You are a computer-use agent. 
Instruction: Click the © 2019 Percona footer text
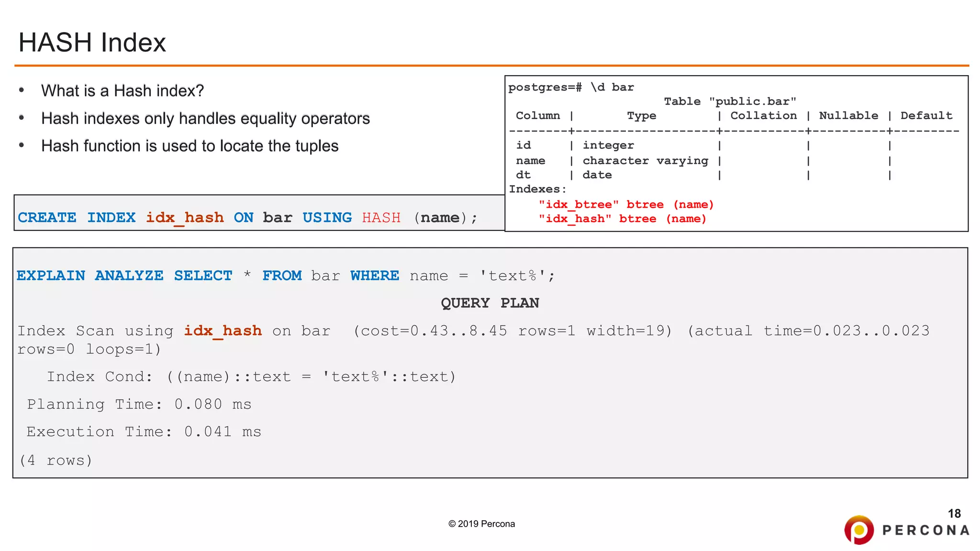481,524
